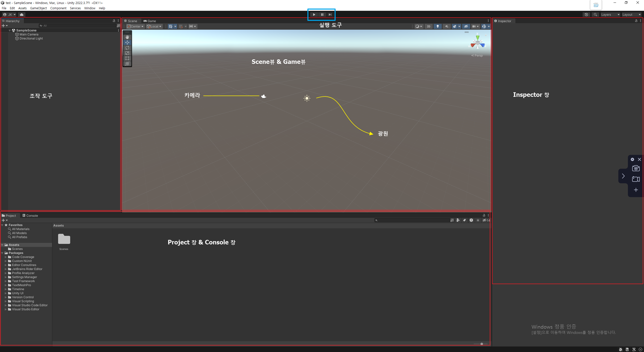Toggle scene lighting bulb button
This screenshot has height=352, width=644.
[438, 26]
